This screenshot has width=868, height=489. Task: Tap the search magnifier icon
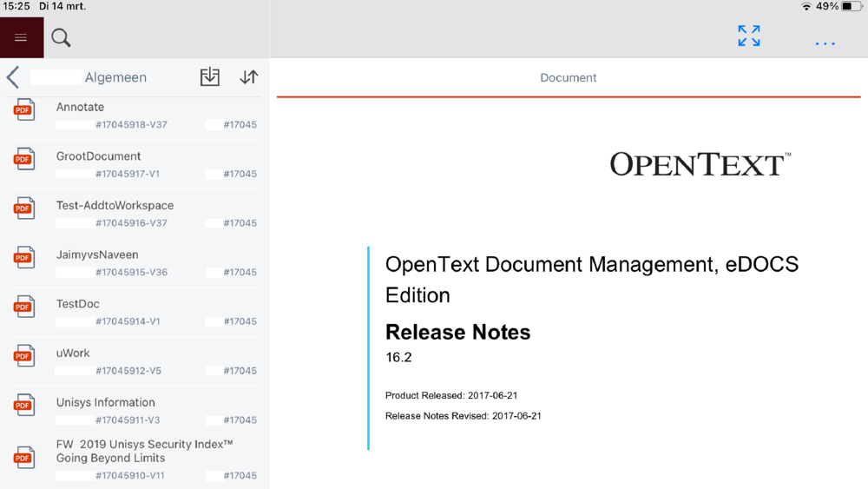click(61, 37)
